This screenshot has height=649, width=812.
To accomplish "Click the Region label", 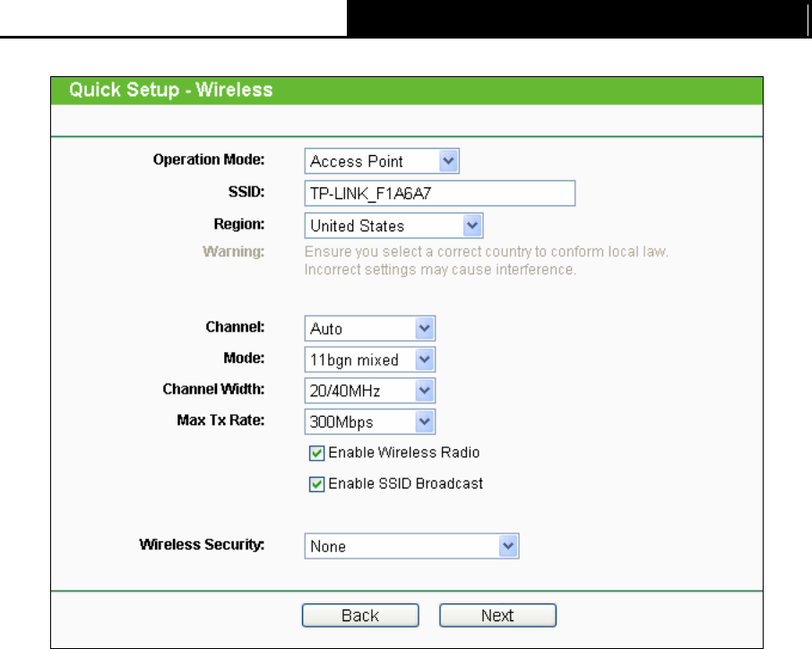I will [x=239, y=224].
